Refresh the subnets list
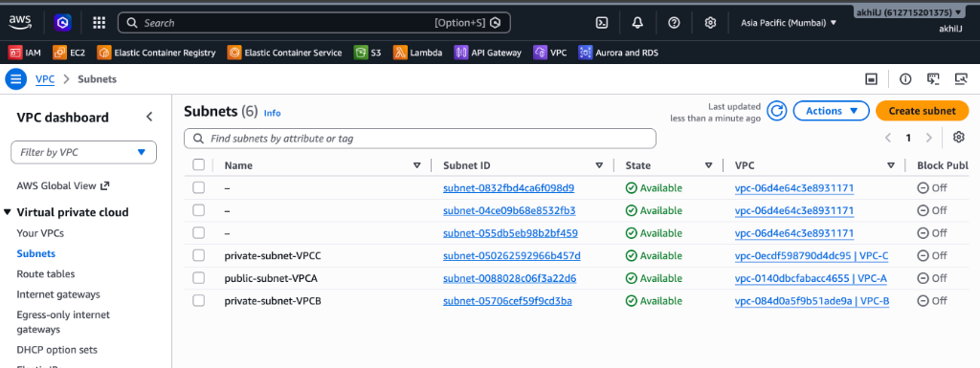The width and height of the screenshot is (980, 368). 777,111
